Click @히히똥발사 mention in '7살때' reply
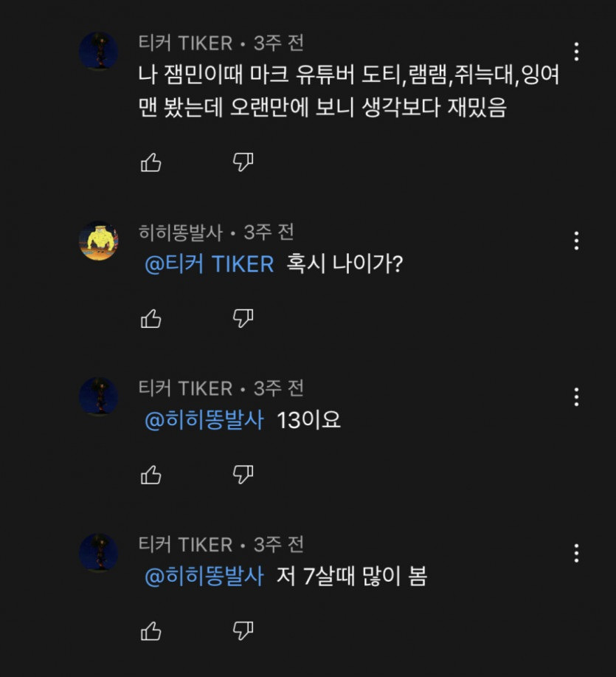 (204, 577)
